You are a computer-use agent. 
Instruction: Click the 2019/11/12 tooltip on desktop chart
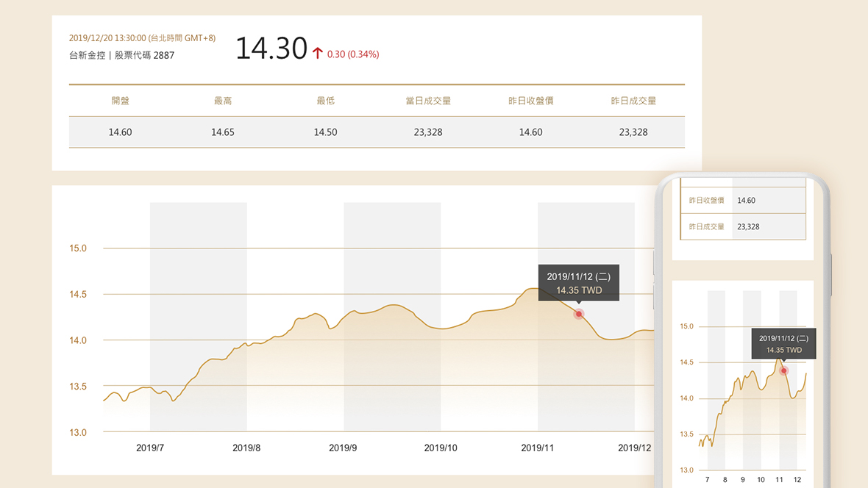point(578,283)
